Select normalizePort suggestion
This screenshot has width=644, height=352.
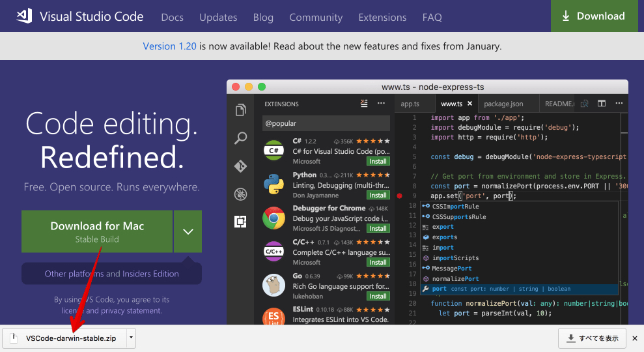click(520, 278)
